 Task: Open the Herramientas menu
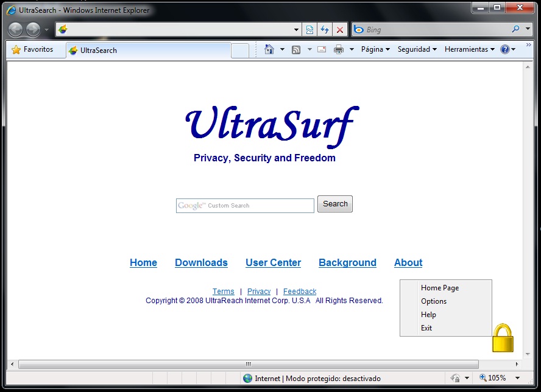click(469, 49)
